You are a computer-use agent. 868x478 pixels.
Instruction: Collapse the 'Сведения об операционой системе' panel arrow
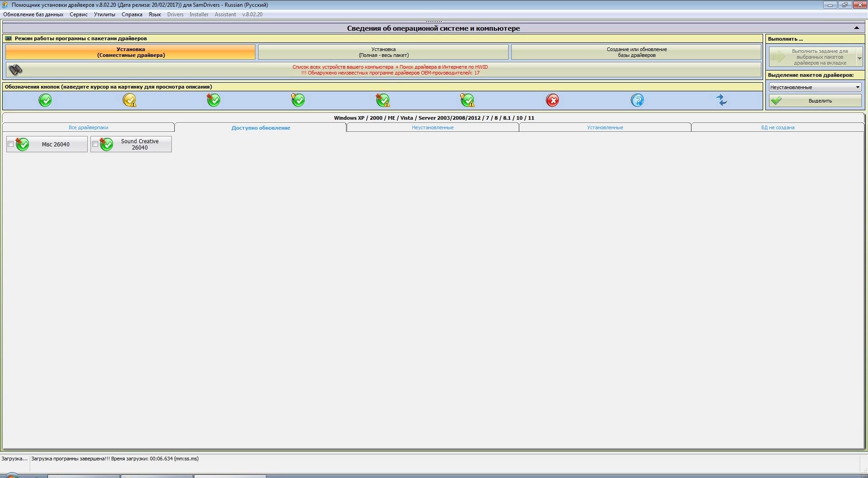tap(856, 28)
